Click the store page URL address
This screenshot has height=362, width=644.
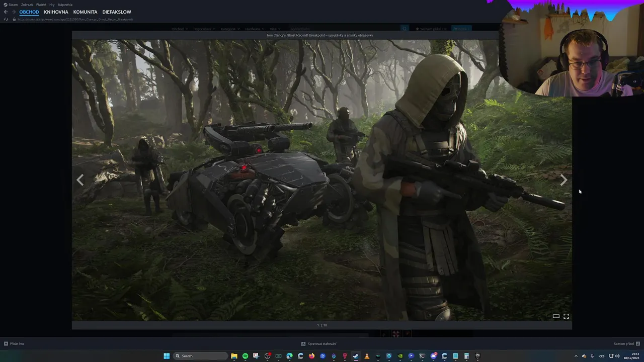[75, 19]
